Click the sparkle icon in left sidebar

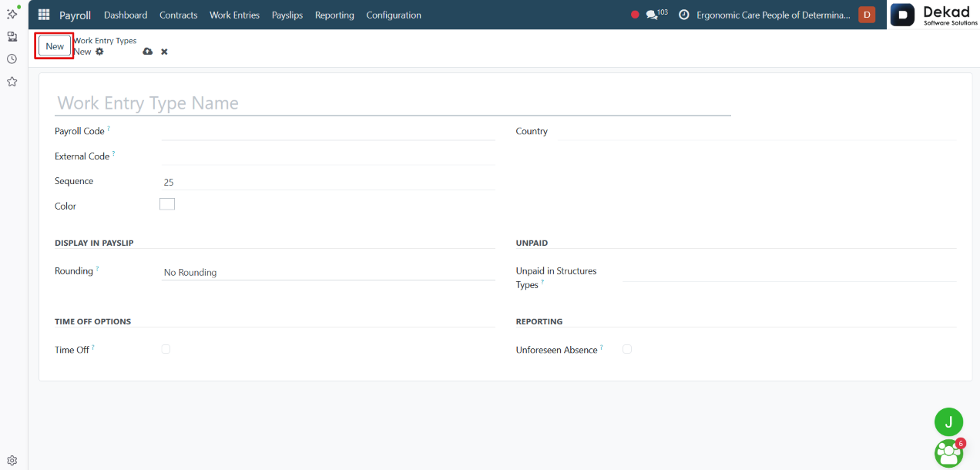click(12, 14)
